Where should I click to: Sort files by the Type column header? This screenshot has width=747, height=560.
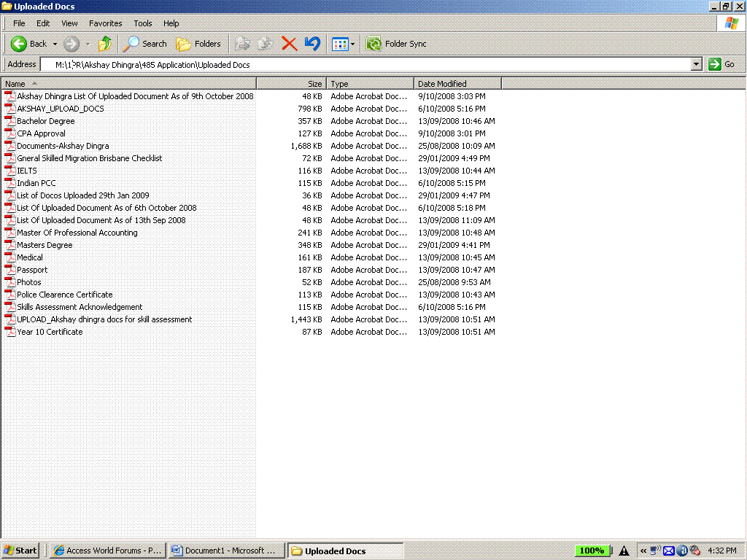tap(370, 84)
